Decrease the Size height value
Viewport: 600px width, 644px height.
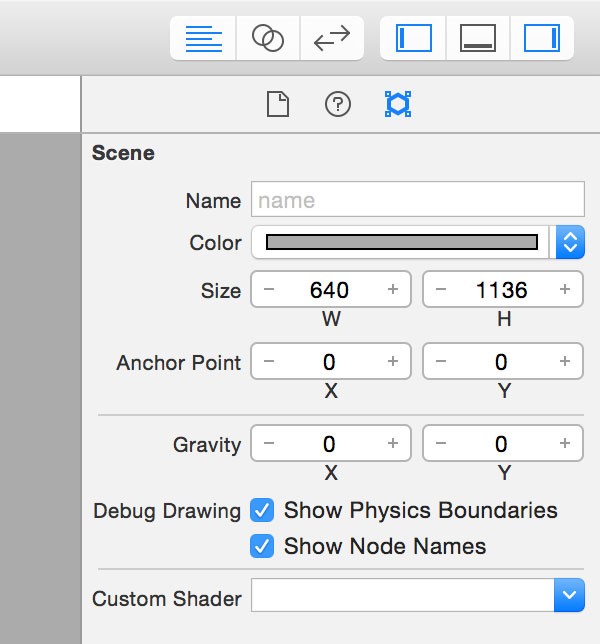[x=441, y=289]
